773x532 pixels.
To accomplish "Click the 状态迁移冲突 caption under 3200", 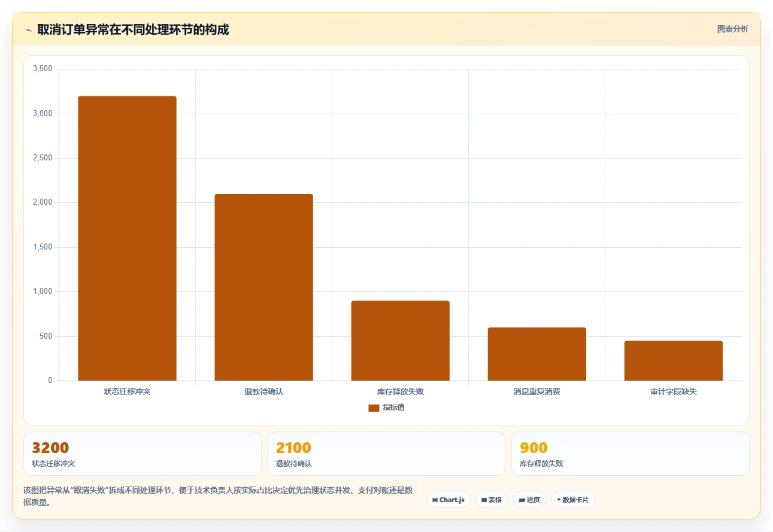I will point(53,464).
